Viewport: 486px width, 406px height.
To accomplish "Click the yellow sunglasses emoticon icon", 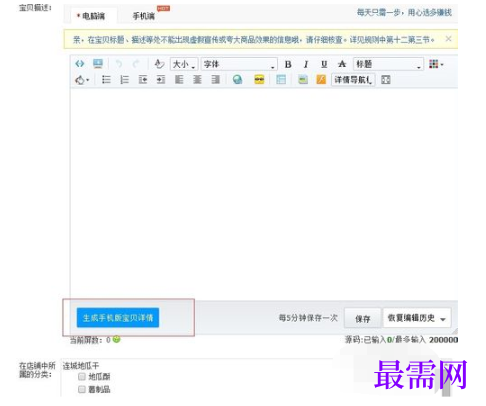I will tap(259, 80).
